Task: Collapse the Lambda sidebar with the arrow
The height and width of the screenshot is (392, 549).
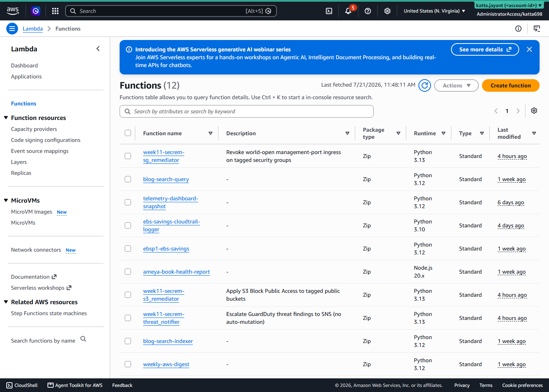Action: click(x=98, y=49)
